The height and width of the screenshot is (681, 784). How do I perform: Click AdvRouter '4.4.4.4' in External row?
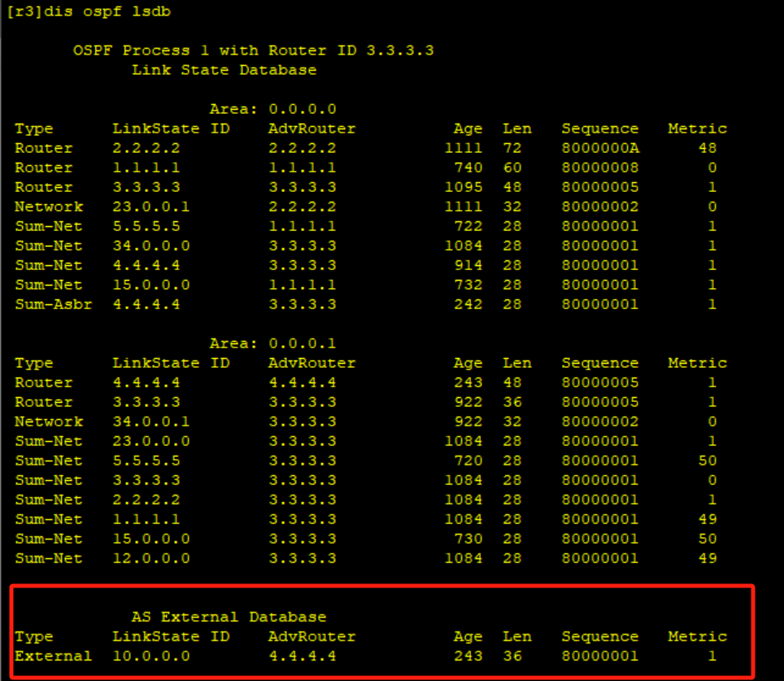[303, 656]
